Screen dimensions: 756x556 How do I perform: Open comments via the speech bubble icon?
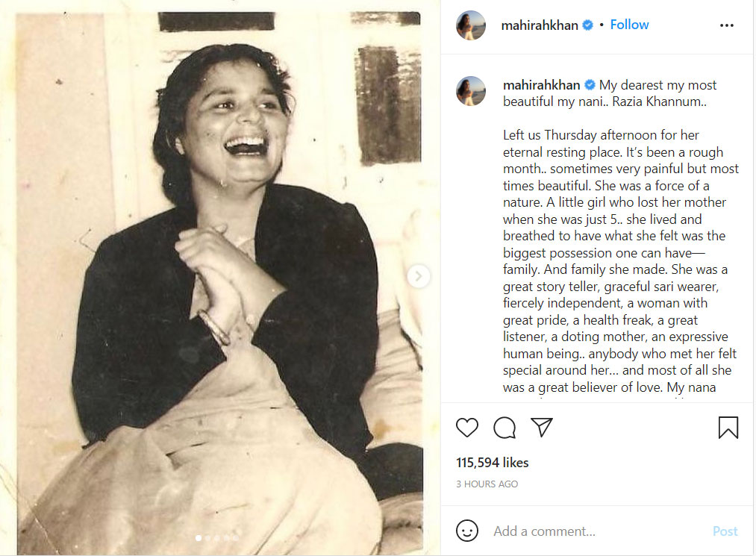pyautogui.click(x=504, y=428)
